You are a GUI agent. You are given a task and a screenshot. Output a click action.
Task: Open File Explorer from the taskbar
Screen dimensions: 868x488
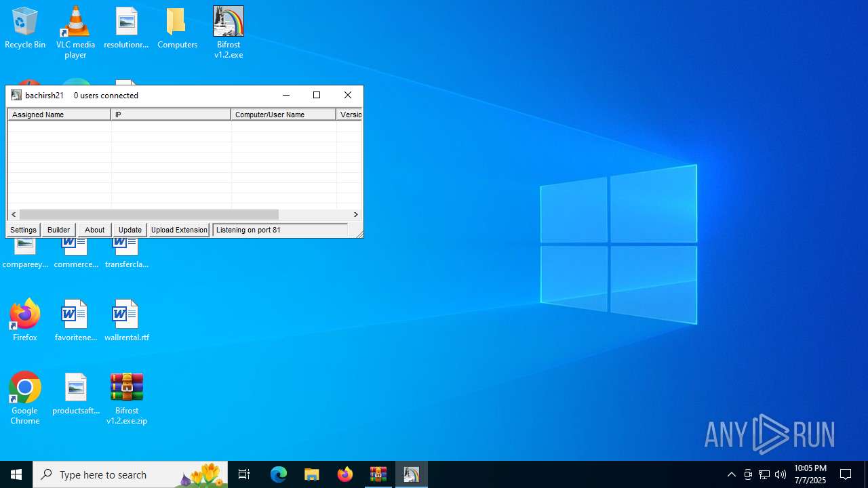click(x=312, y=474)
